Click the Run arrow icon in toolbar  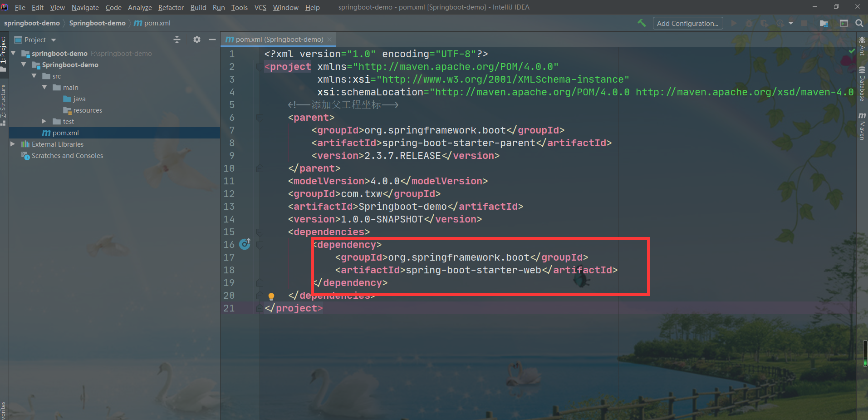tap(734, 23)
